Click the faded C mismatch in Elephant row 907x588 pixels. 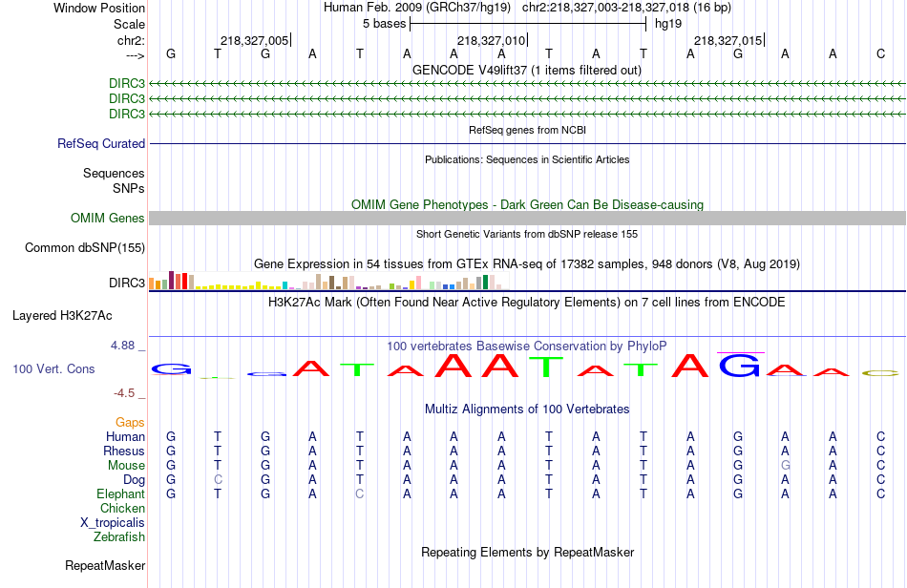click(360, 493)
